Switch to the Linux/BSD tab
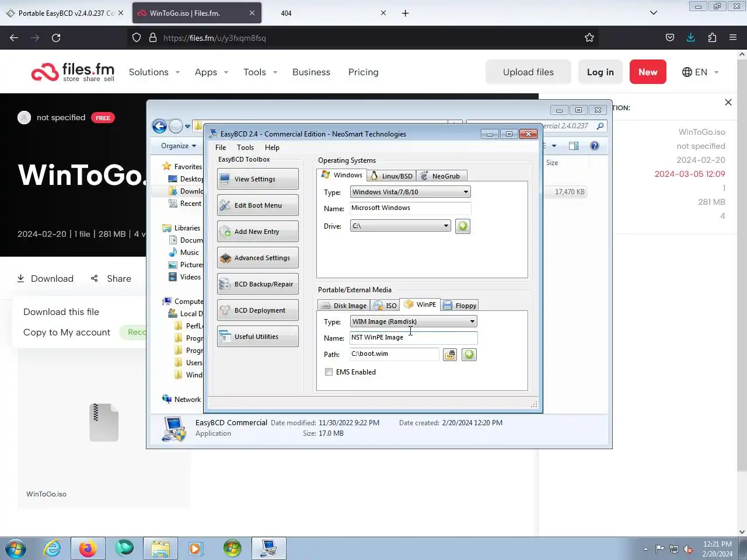Screen dimensions: 747x560 (x=392, y=176)
